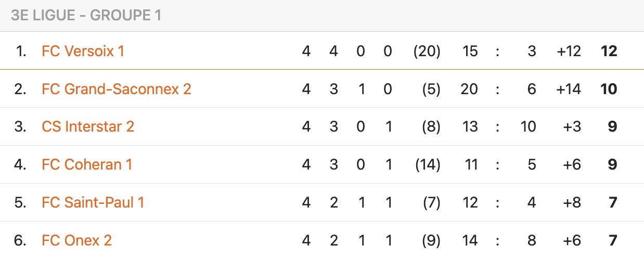Image resolution: width=644 pixels, height=258 pixels.
Task: Select the FC Coheran 1 link
Action: (x=87, y=164)
